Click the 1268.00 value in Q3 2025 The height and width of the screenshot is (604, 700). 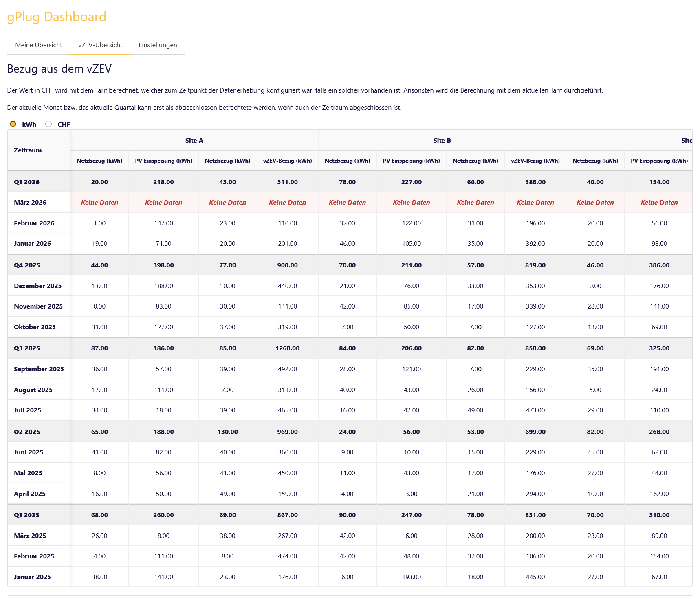point(288,348)
